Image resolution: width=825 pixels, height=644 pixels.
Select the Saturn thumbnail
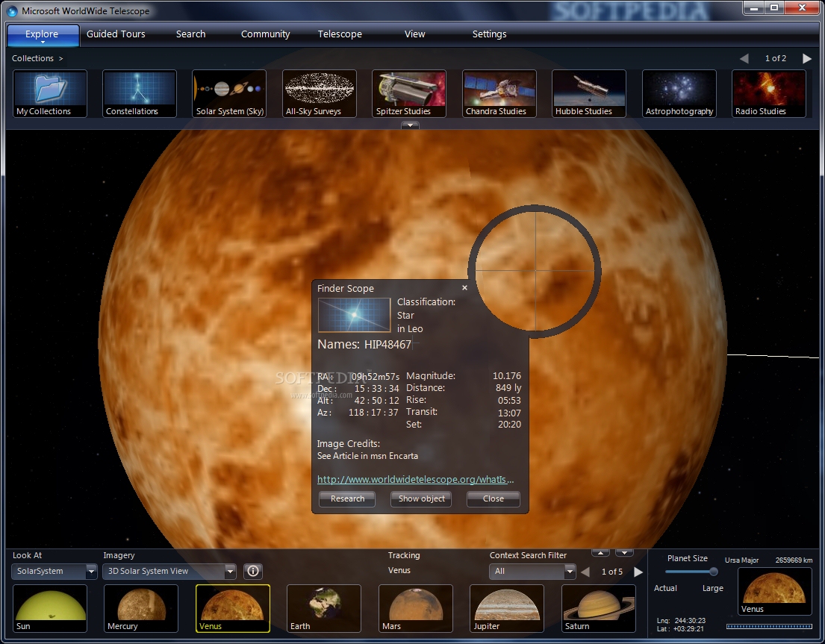pos(599,608)
